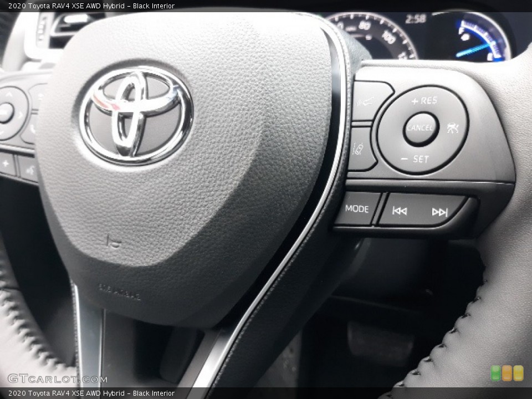
Task: Click the green-orange-yellow squares icon
Action: 507,373
